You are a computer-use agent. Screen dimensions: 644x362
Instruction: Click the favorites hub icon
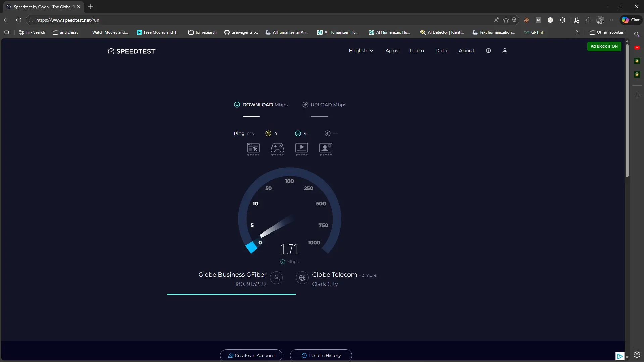pos(588,20)
